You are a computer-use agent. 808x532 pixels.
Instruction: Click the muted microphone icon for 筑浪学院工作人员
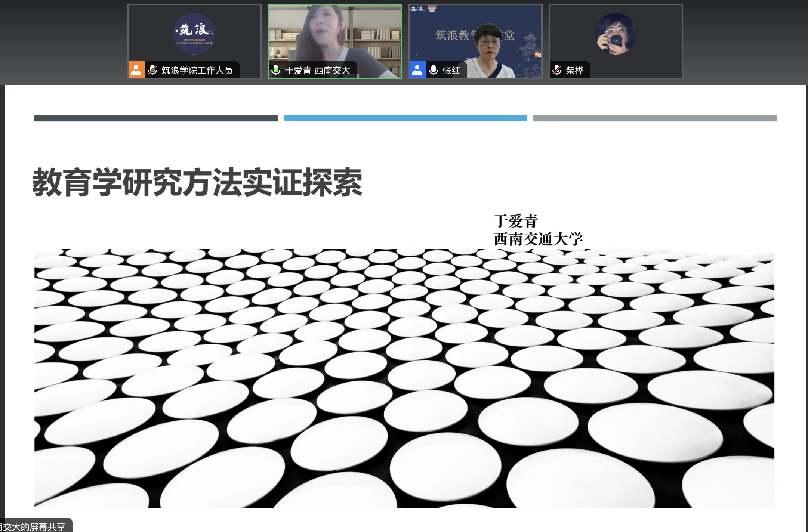(x=152, y=70)
